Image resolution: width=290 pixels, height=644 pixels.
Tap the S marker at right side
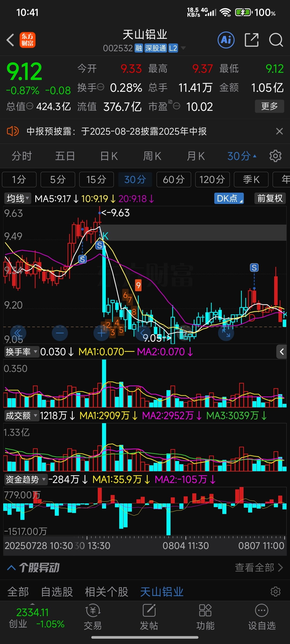254,268
